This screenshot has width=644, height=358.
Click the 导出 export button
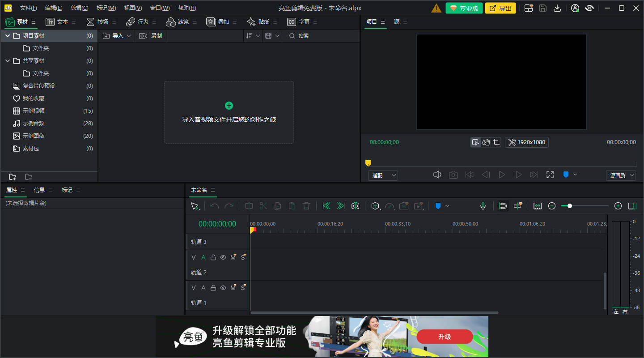[x=500, y=8]
